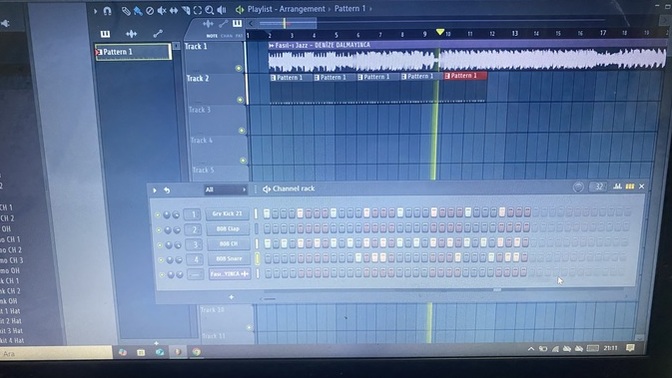Mute Track 4 with its green LED

[243, 160]
